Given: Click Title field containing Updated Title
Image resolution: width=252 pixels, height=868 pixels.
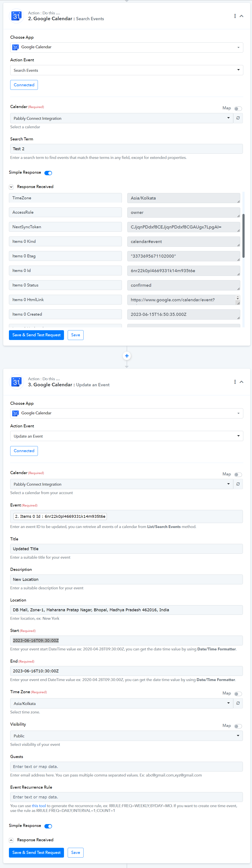Looking at the screenshot, I should pos(126,549).
